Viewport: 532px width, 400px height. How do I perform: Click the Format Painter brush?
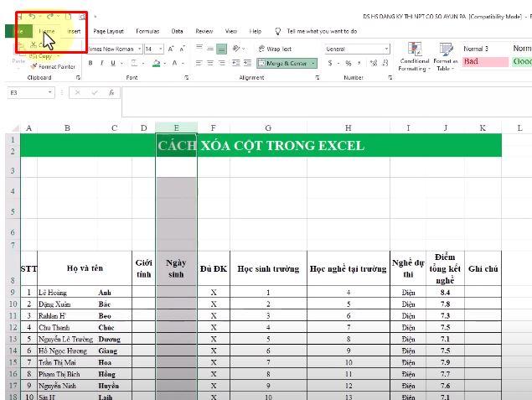[x=34, y=66]
